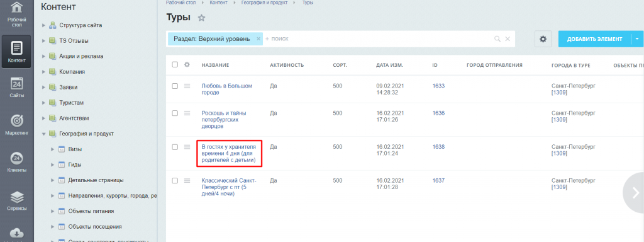The width and height of the screenshot is (644, 242).
Task: Select Направления, курорты, города in the tree
Action: 113,195
